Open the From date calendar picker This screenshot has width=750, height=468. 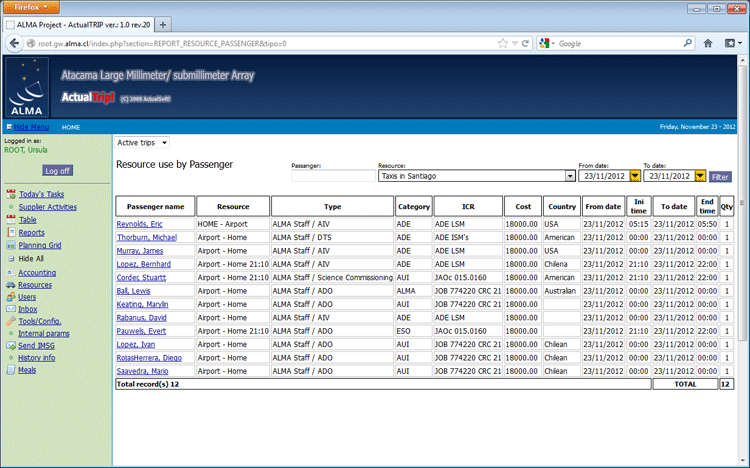[635, 176]
